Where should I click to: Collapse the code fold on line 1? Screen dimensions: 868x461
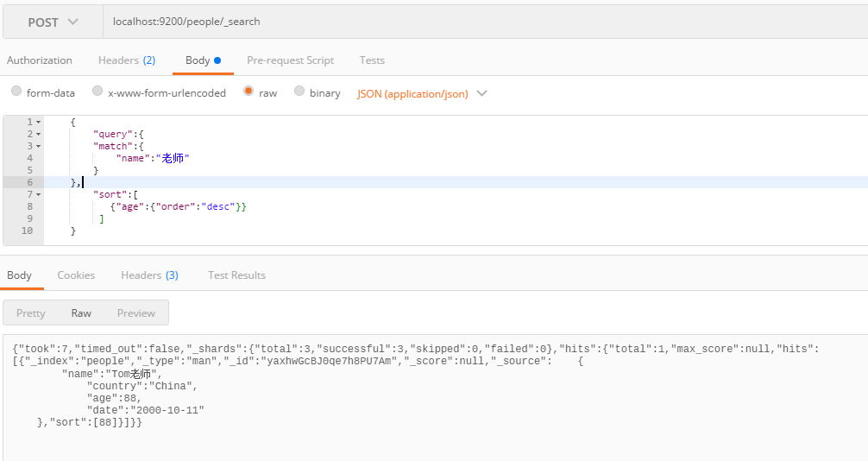point(38,123)
